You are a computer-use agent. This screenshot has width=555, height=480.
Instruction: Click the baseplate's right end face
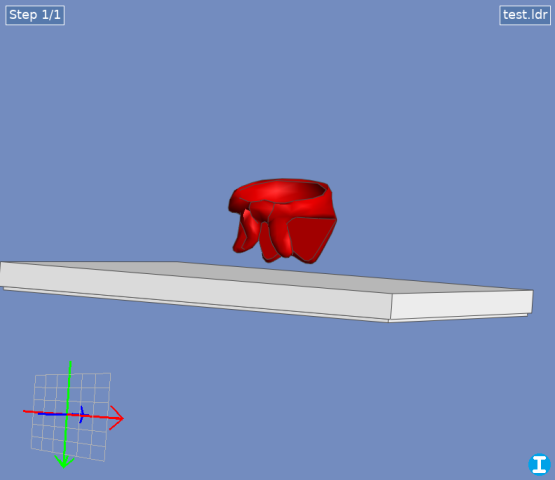(462, 304)
